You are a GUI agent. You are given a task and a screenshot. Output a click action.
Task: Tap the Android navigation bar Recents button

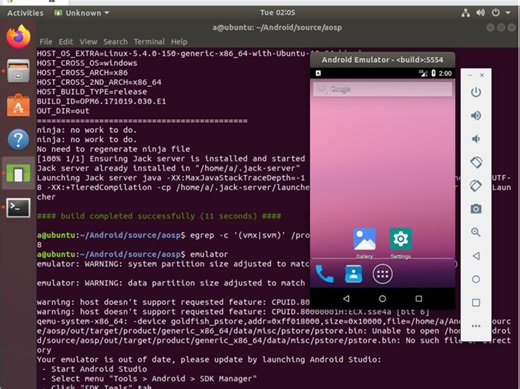(419, 298)
